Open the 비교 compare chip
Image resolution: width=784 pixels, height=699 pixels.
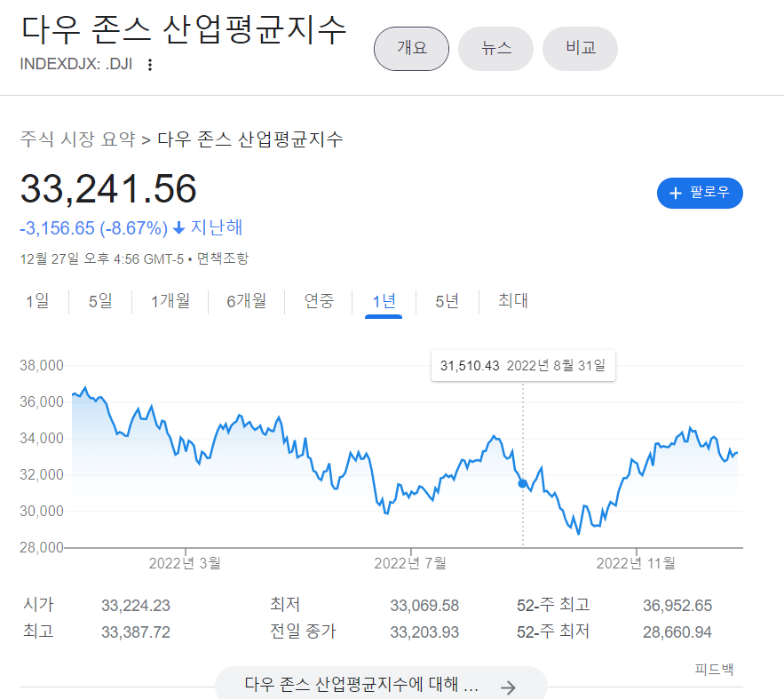pos(580,49)
